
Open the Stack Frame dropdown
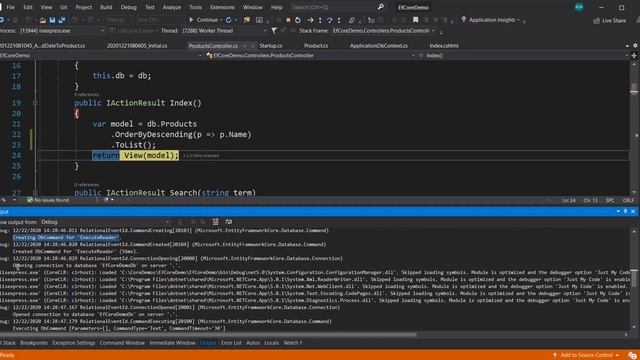tap(384, 31)
